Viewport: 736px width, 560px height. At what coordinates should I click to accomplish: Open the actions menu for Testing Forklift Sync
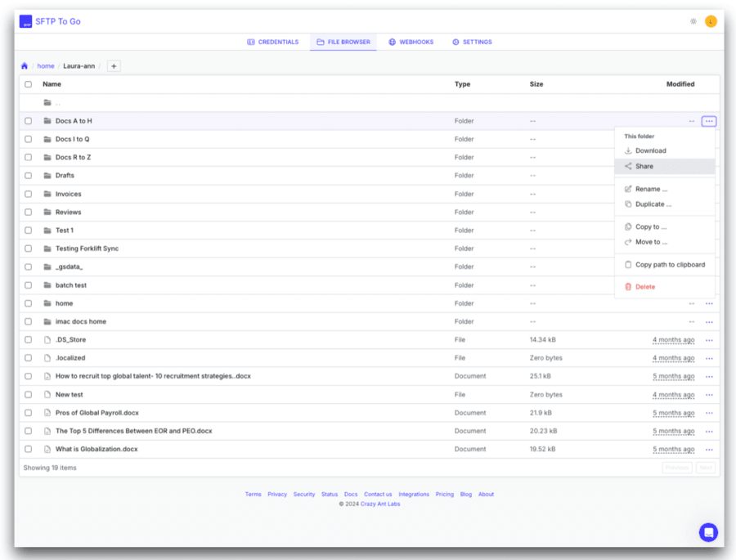click(708, 248)
